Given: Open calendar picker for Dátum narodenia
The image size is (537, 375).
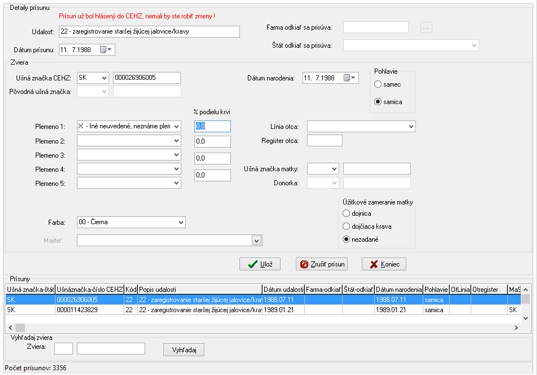Looking at the screenshot, I should [350, 78].
